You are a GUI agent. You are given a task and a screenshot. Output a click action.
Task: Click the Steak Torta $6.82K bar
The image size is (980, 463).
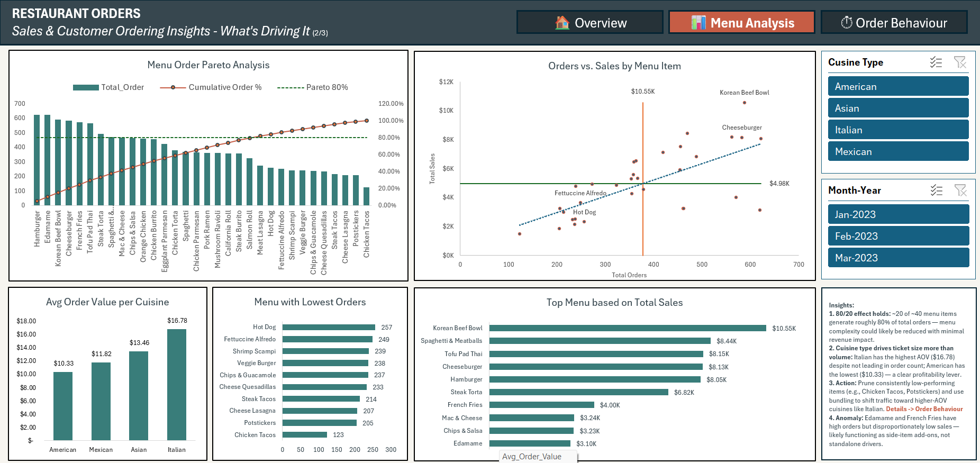pos(579,392)
